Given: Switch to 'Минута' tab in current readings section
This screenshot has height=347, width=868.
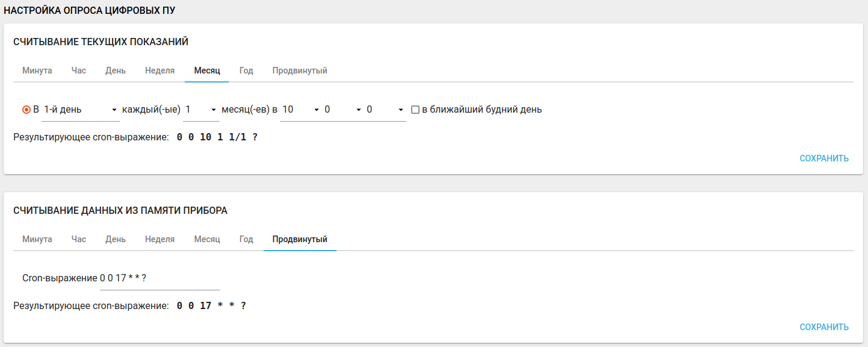Looking at the screenshot, I should tap(37, 70).
